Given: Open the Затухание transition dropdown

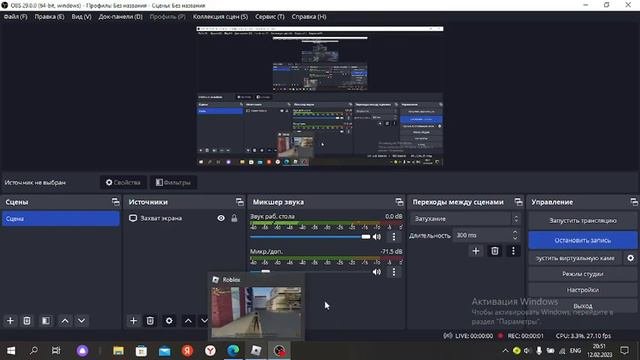Looking at the screenshot, I should point(465,219).
